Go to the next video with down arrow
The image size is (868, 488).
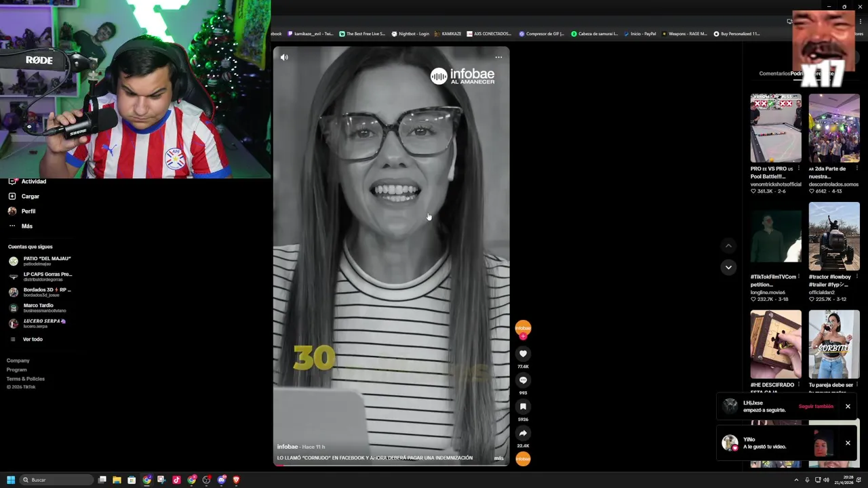(728, 268)
